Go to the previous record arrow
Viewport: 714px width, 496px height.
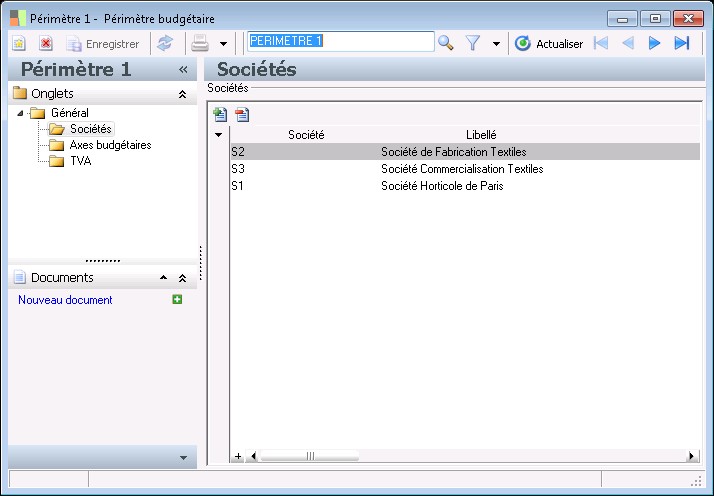click(628, 43)
